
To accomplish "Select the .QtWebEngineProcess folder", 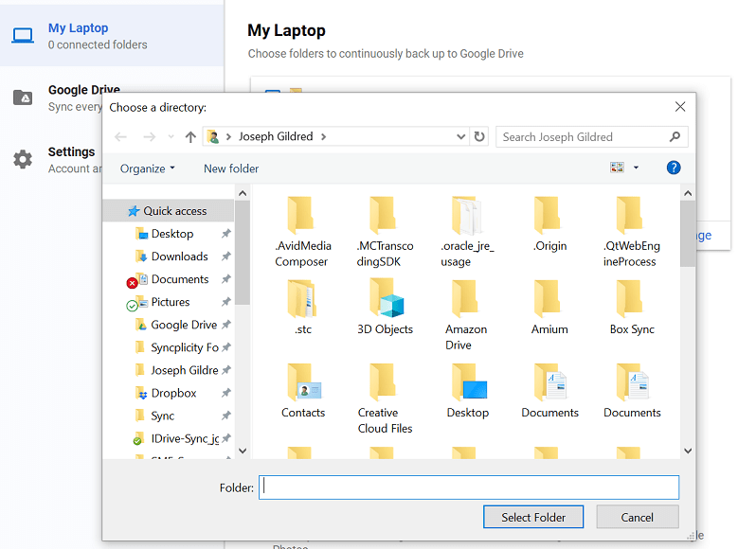I will 631,232.
